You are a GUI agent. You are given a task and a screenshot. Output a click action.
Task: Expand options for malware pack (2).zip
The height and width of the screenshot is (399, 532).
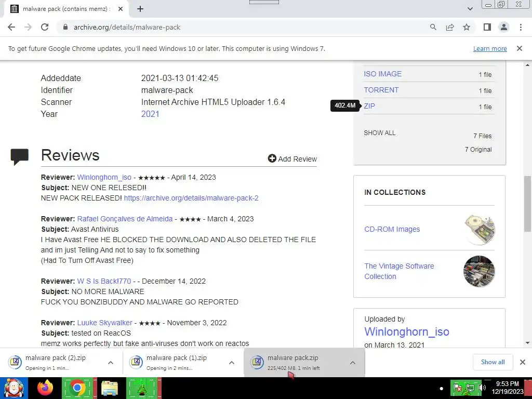coord(111,363)
